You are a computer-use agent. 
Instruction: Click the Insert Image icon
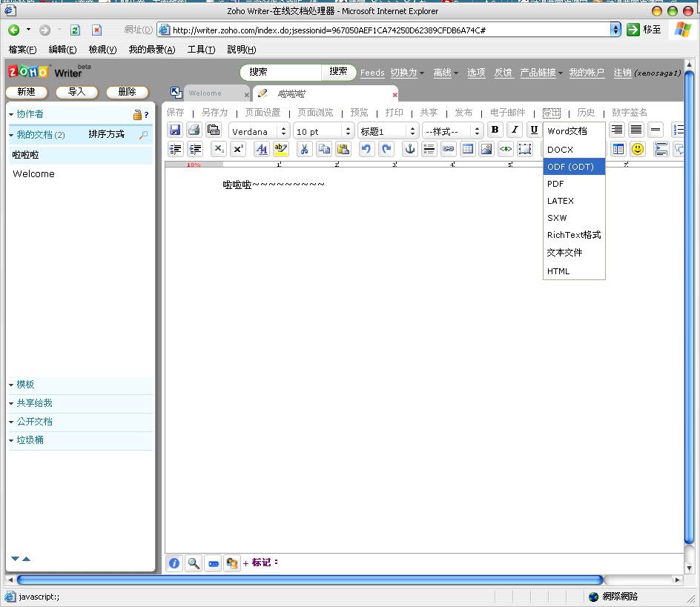(x=488, y=148)
